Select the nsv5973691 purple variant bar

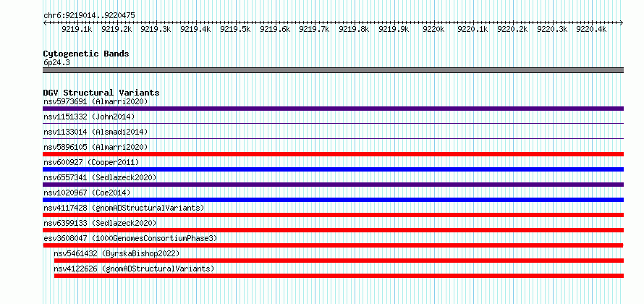pos(333,109)
